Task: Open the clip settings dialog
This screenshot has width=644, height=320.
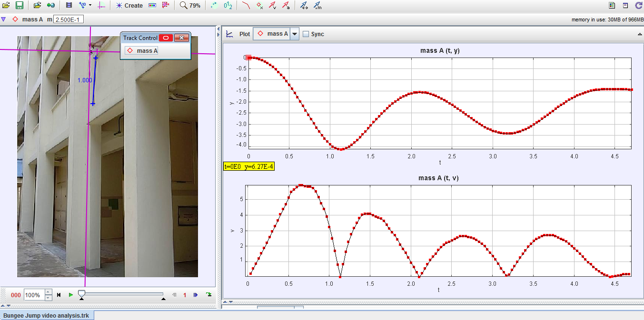Action: click(68, 5)
